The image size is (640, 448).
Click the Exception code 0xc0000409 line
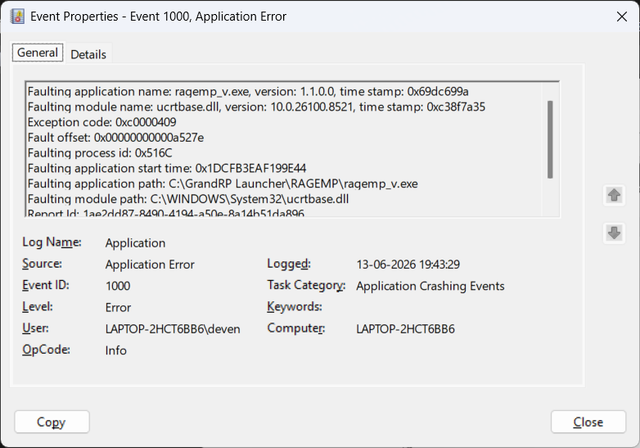coord(102,122)
